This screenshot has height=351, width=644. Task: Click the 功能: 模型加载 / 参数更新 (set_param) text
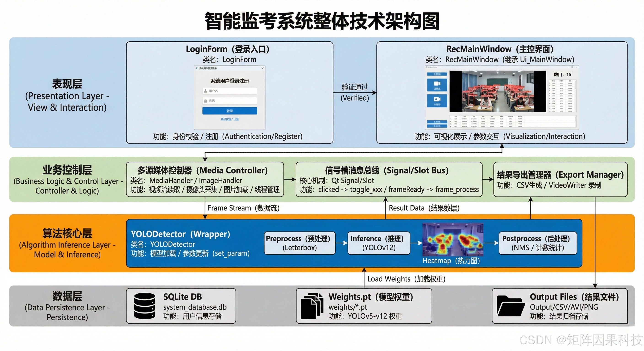[190, 253]
